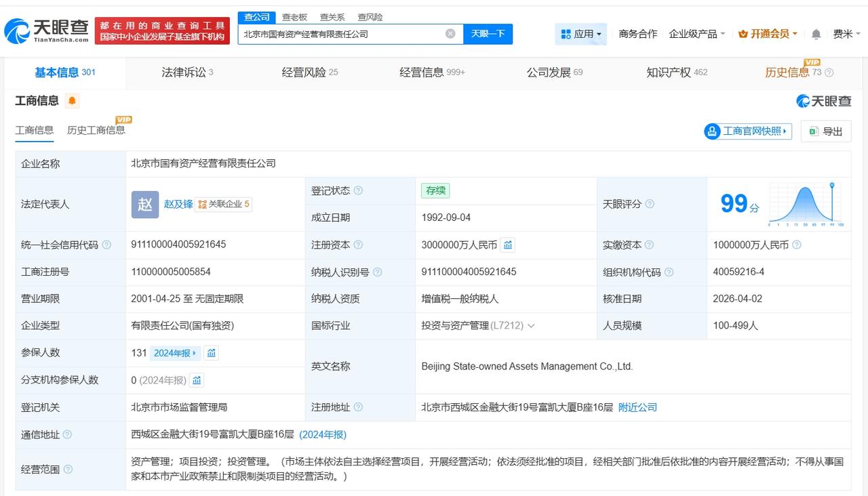Viewport: 868px width, 496px height.
Task: Click the company name search input field
Action: 342,34
